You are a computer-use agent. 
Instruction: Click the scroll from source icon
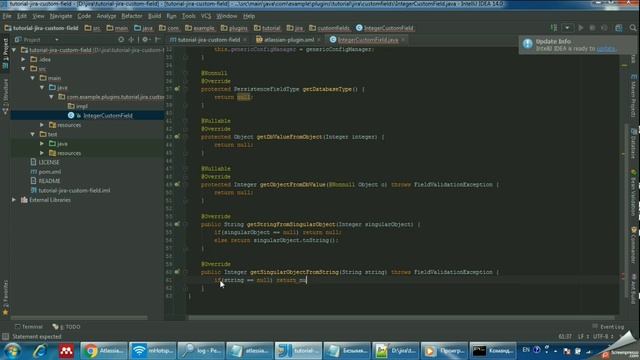click(121, 40)
